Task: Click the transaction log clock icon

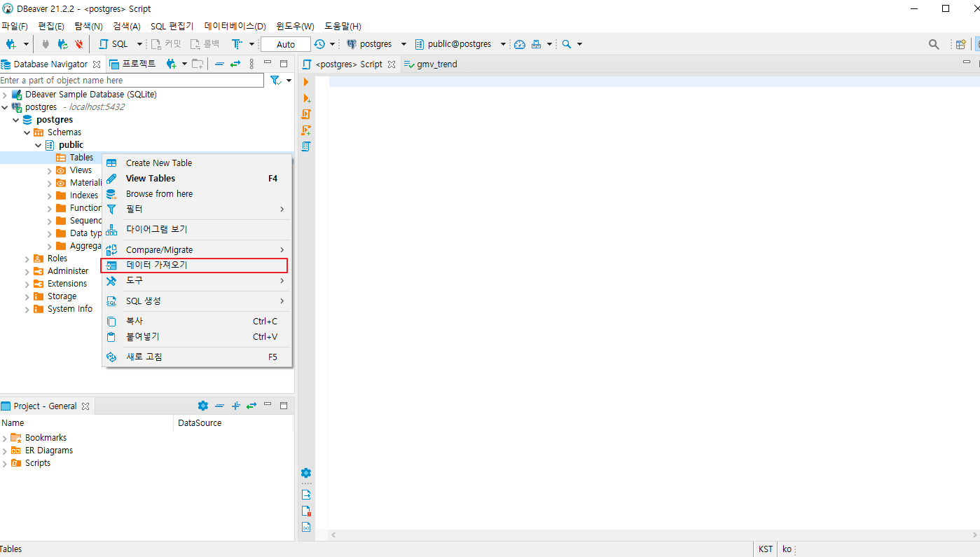Action: point(319,44)
